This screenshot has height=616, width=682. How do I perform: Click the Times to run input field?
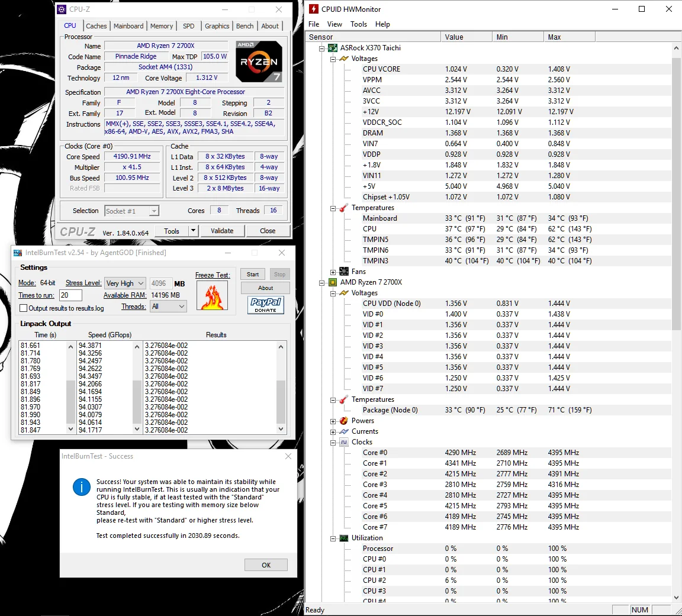pyautogui.click(x=70, y=295)
